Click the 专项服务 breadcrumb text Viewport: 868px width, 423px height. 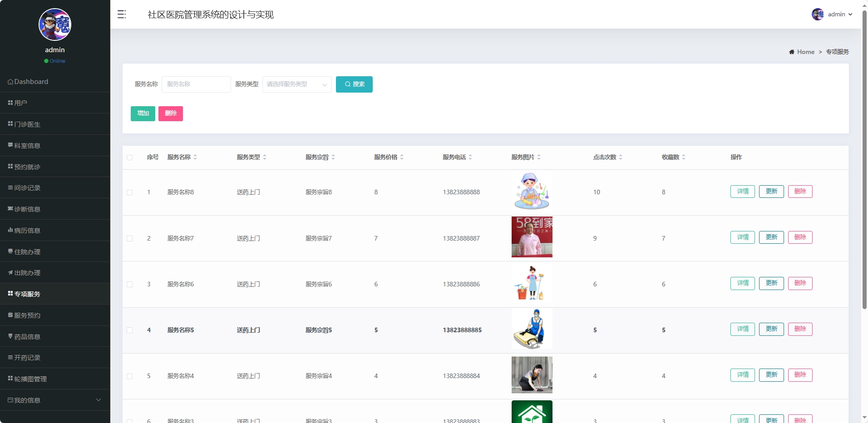pyautogui.click(x=837, y=52)
